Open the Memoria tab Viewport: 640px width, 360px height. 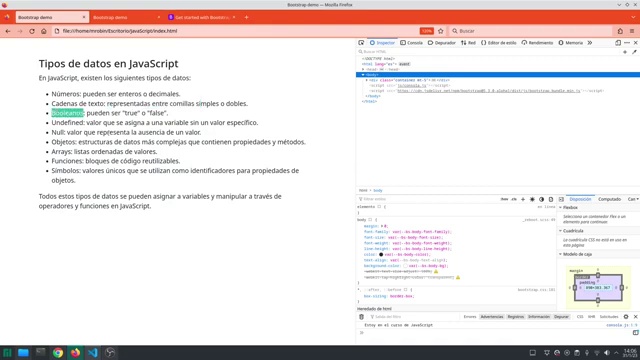point(571,42)
